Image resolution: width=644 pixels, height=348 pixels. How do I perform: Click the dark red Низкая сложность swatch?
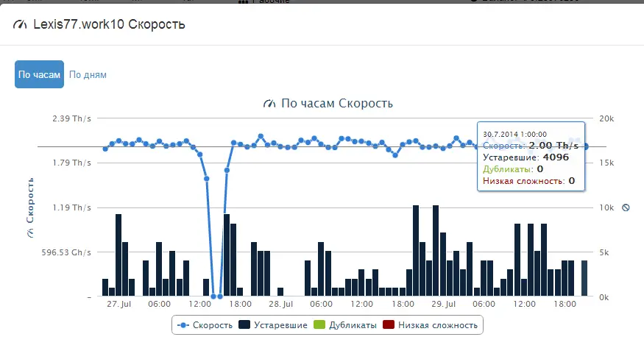(389, 324)
